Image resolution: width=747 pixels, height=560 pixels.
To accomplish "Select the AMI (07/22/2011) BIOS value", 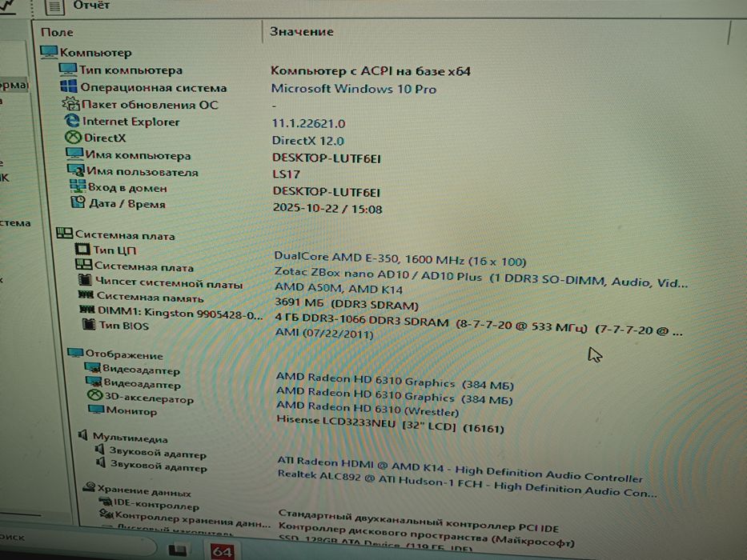I will [324, 332].
